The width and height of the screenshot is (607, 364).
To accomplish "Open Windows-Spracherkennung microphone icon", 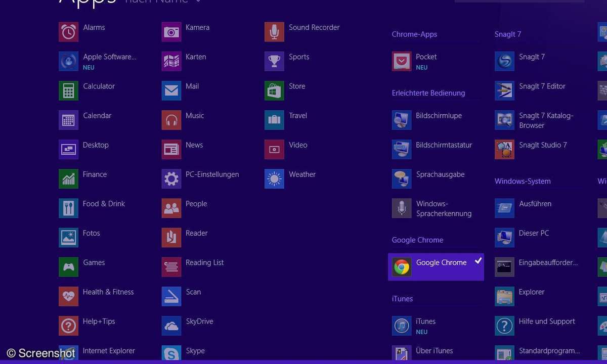I will (402, 208).
